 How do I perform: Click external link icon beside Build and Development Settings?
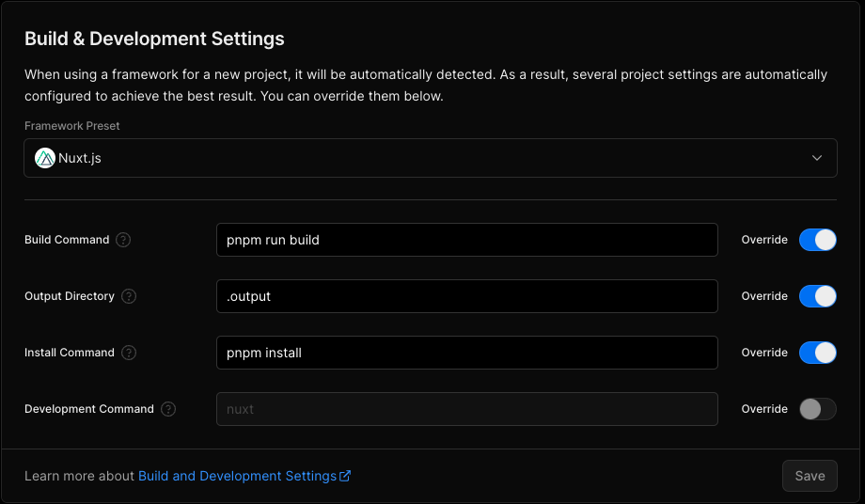click(x=345, y=476)
